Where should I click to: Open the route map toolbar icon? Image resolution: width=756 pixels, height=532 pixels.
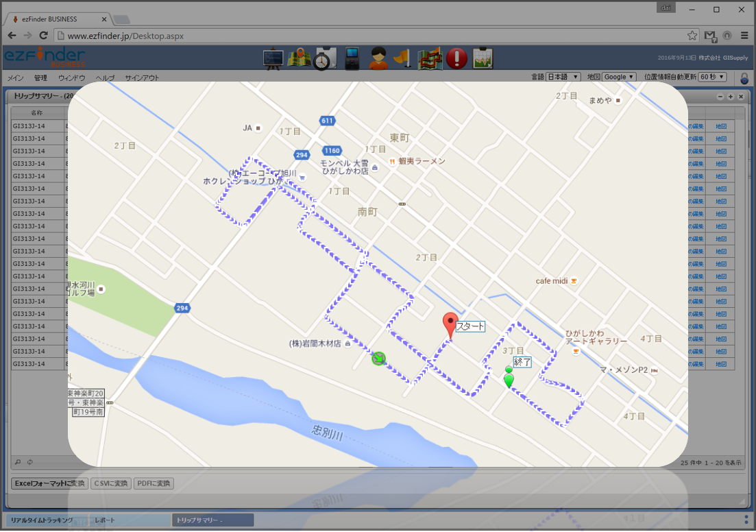[x=430, y=59]
